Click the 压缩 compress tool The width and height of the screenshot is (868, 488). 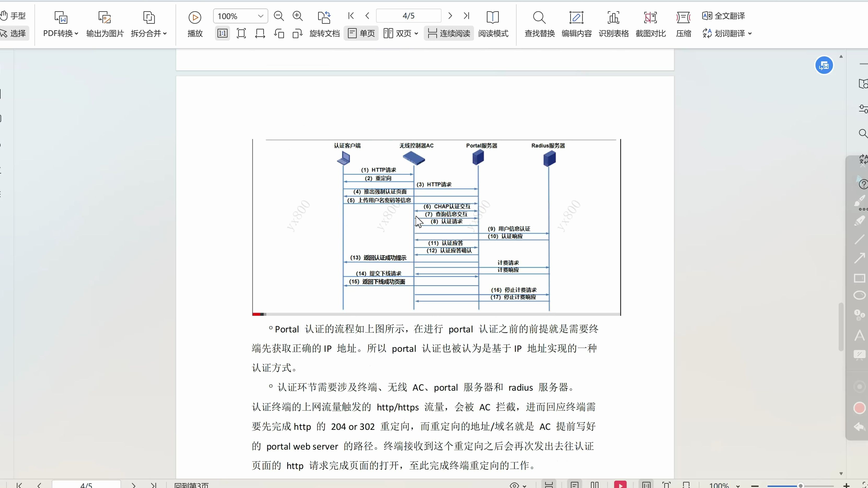[683, 24]
